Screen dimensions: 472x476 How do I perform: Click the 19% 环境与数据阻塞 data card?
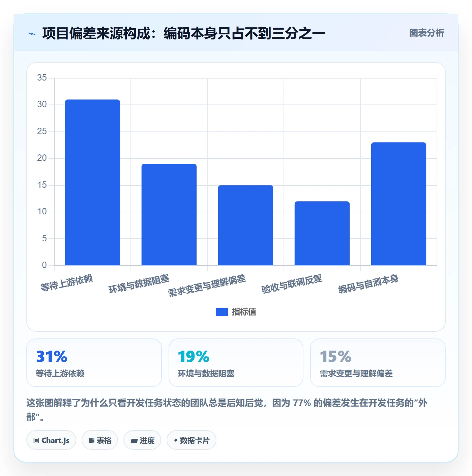click(x=236, y=363)
